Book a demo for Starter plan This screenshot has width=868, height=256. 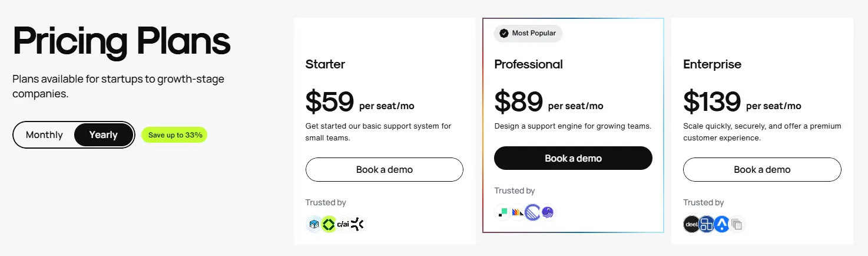tap(385, 169)
